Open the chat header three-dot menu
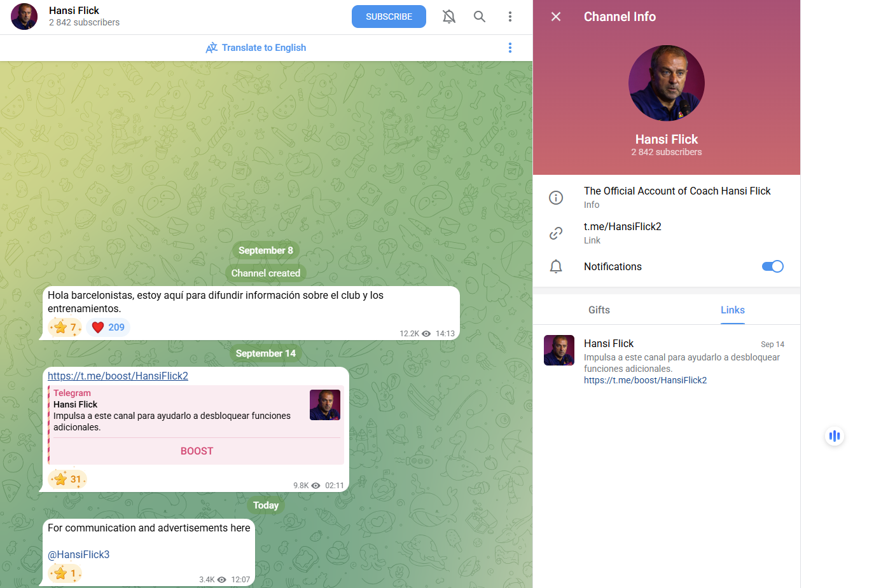The height and width of the screenshot is (588, 874). coord(510,17)
